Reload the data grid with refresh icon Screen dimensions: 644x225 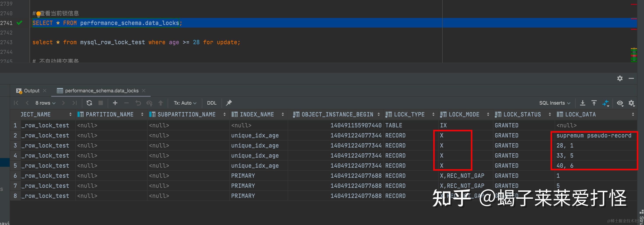[89, 103]
